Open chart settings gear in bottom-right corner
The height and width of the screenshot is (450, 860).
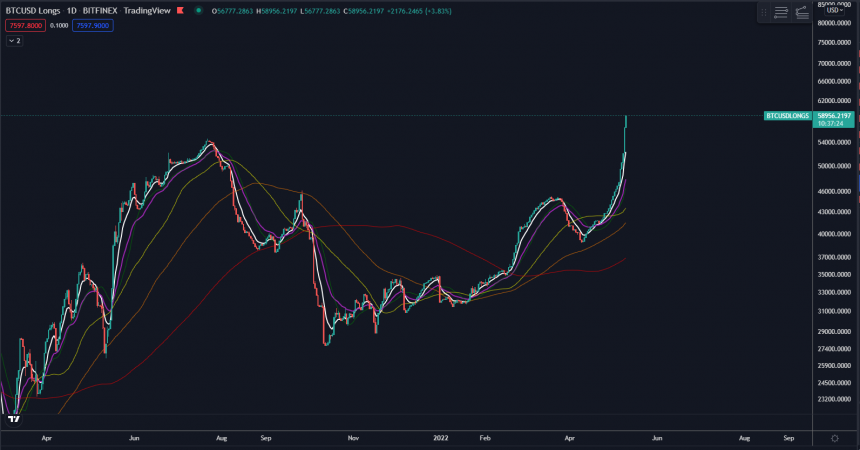click(x=834, y=438)
